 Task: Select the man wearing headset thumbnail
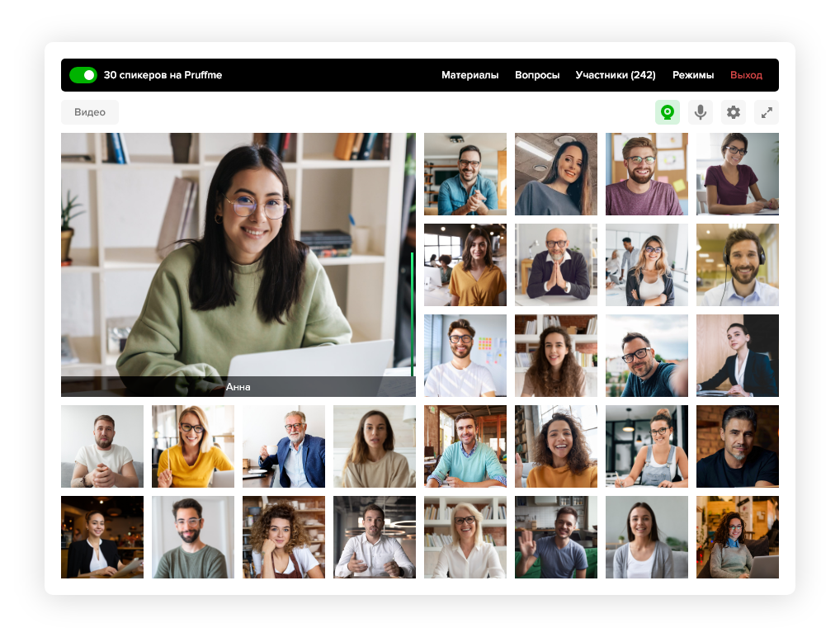pos(738,265)
